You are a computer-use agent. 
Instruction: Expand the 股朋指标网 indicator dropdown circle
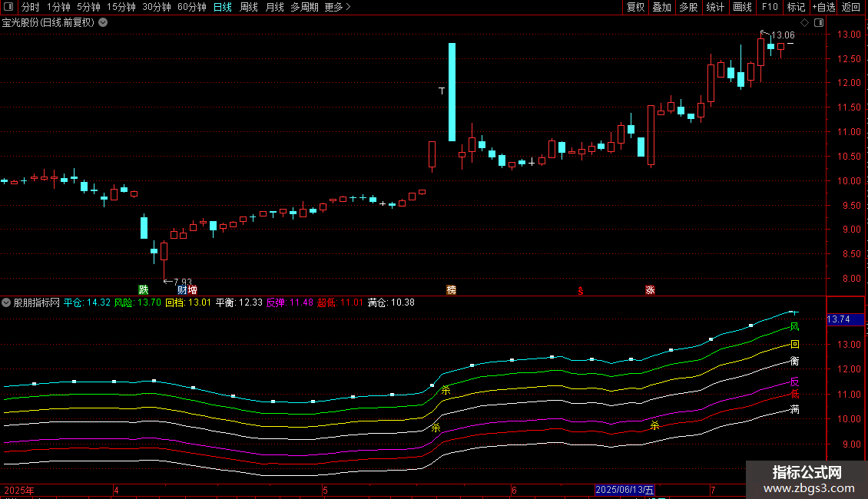pyautogui.click(x=6, y=302)
